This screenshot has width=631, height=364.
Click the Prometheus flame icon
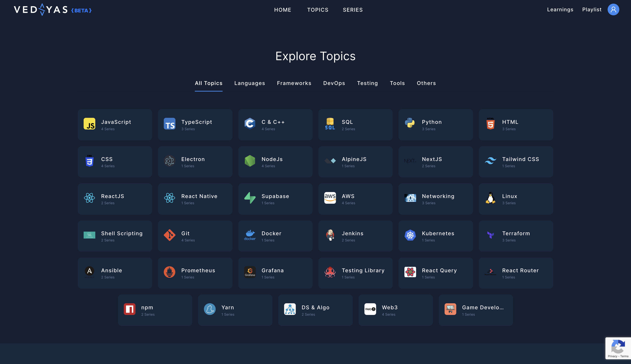(169, 272)
